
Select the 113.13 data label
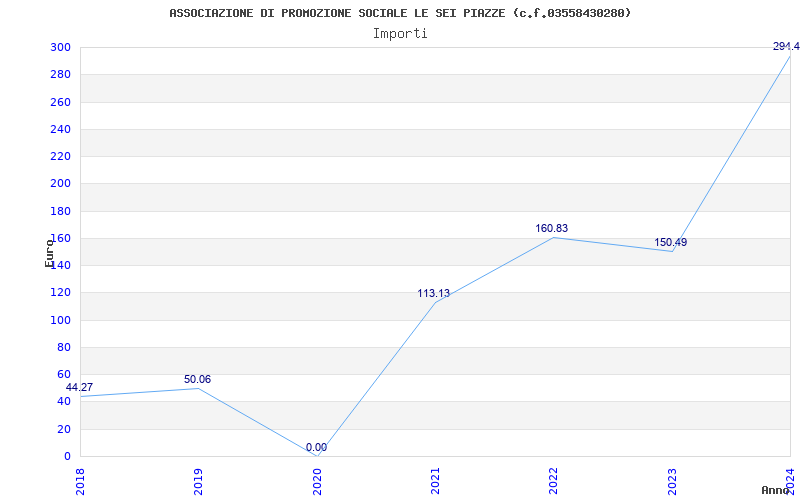pos(434,293)
